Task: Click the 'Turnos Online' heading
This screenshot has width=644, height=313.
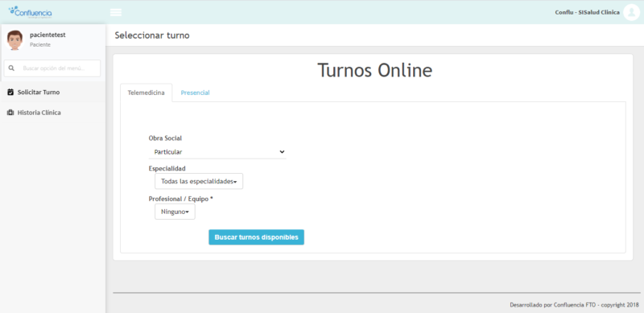Action: [374, 70]
